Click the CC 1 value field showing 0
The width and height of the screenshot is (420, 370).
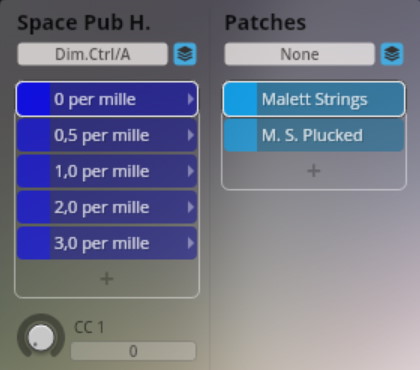point(133,351)
